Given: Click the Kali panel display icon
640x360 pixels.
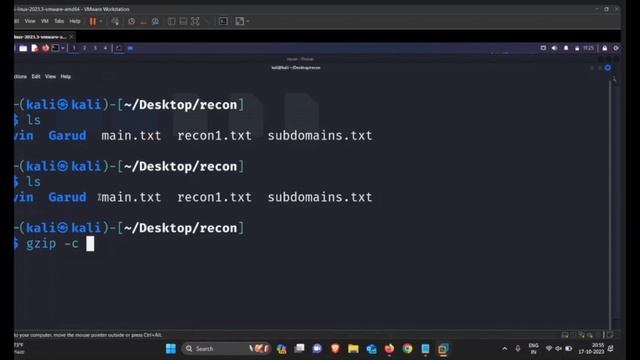Looking at the screenshot, I should click(543, 48).
